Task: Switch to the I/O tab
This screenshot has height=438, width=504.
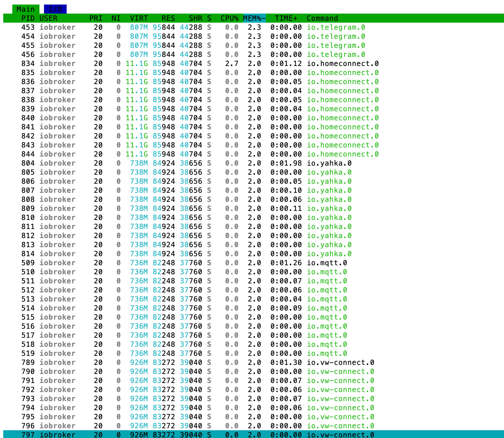Action: [x=55, y=9]
